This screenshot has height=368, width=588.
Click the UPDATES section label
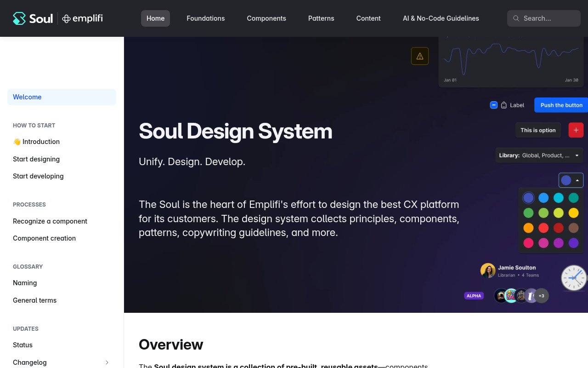(26, 329)
